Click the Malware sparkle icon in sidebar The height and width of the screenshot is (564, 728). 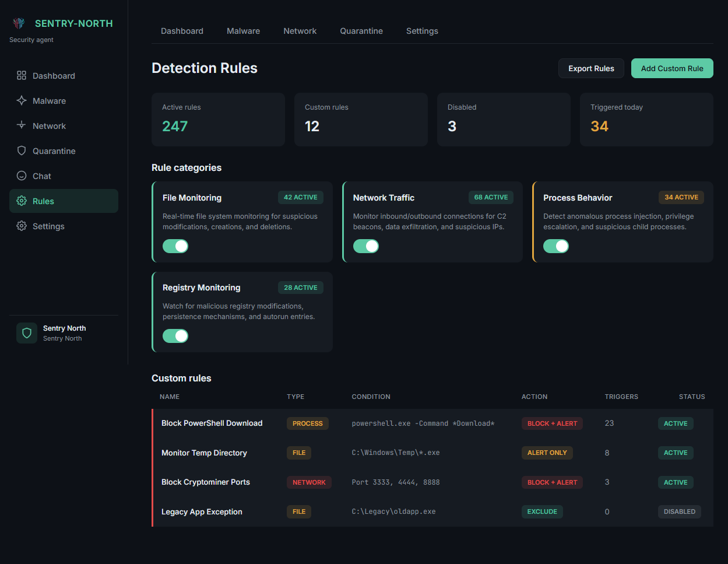point(22,100)
